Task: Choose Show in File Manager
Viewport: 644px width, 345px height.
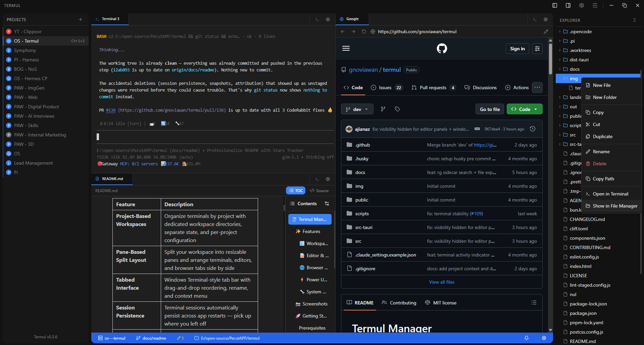Action: click(611, 206)
